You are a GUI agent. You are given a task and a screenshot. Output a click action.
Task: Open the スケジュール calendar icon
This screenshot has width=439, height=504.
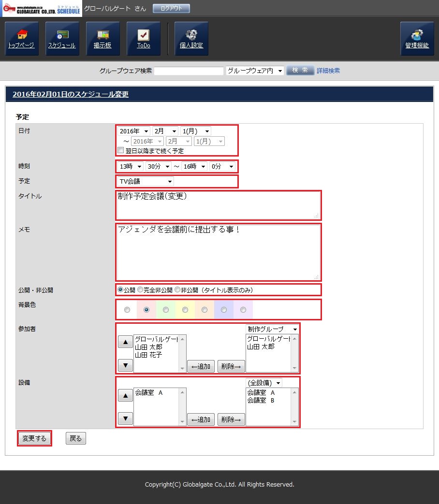click(x=62, y=39)
